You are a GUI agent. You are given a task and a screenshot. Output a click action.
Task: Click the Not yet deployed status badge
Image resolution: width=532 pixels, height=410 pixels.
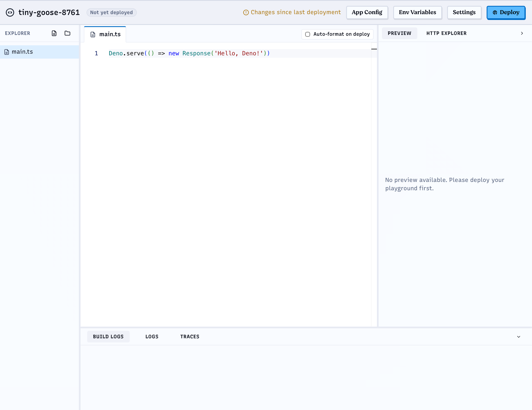point(112,12)
